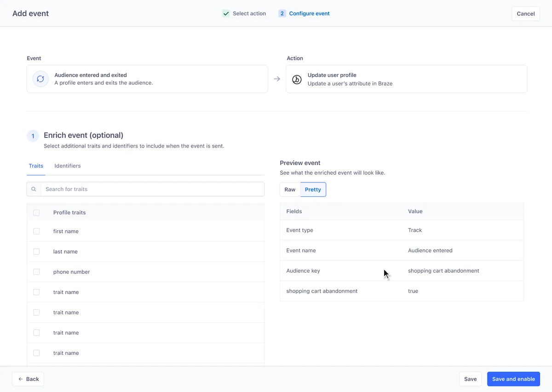Click the 'Fields' column header
The height and width of the screenshot is (392, 552).
pyautogui.click(x=294, y=211)
